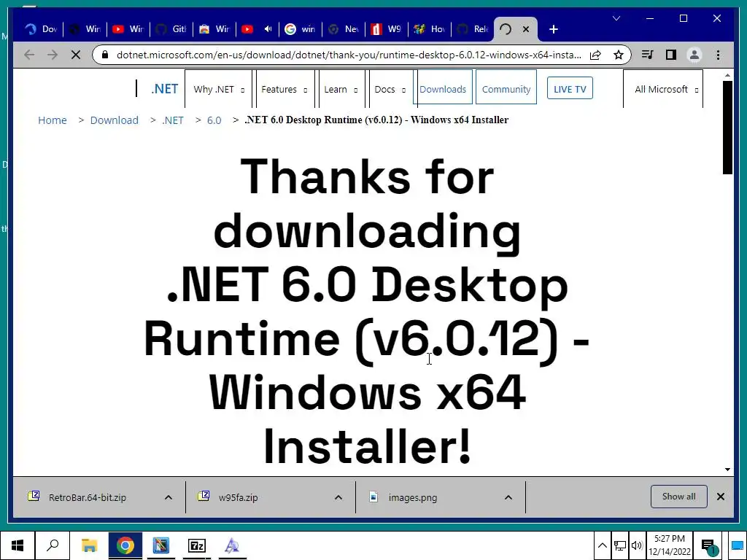Open the Chrome side panel

pyautogui.click(x=671, y=55)
